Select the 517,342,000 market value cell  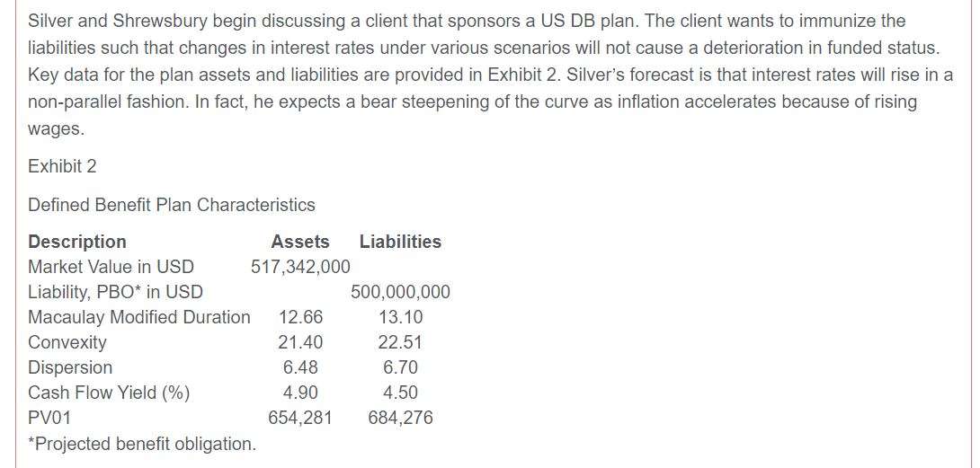pos(300,267)
